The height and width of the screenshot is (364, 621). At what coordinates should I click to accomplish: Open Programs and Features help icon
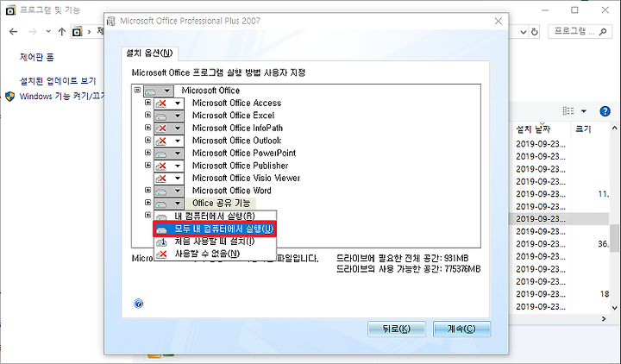[605, 111]
